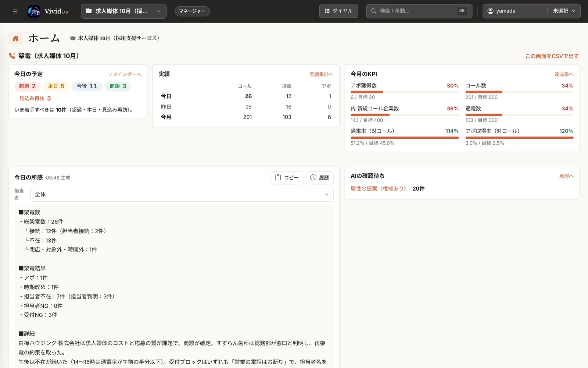This screenshot has width=588, height=368.
Task: Click the folder icon in the breadcrumb
Action: coord(73,38)
